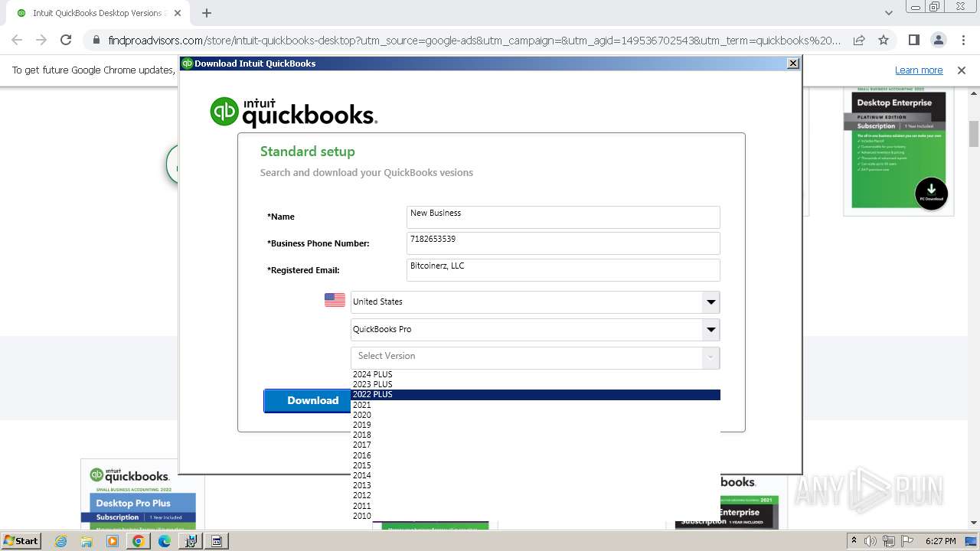
Task: Reload the current page
Action: (66, 40)
